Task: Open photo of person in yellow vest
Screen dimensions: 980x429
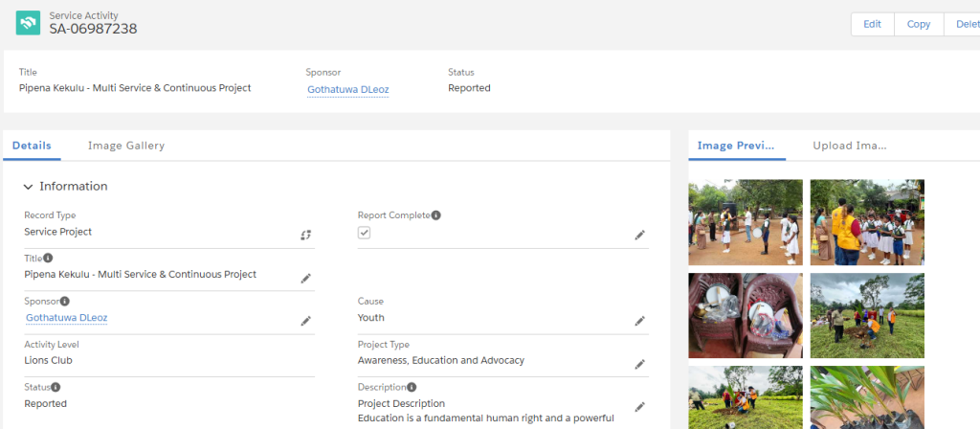Action: coord(867,222)
